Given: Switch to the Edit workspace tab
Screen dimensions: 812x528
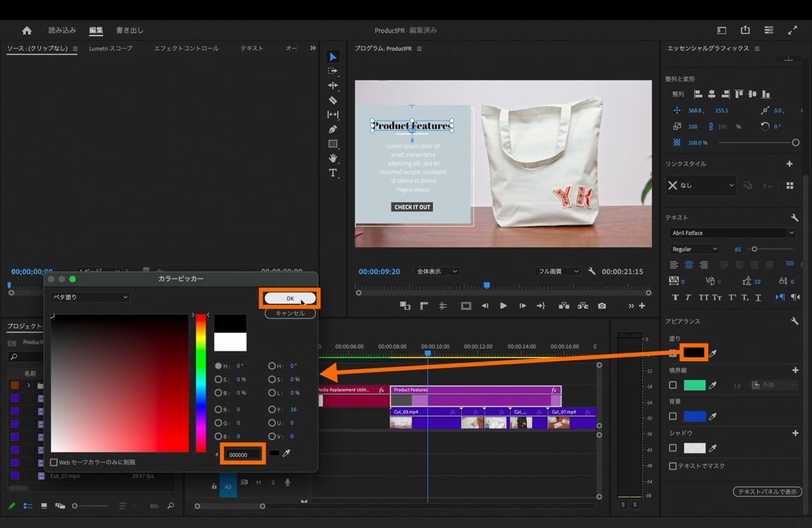Looking at the screenshot, I should pos(96,30).
